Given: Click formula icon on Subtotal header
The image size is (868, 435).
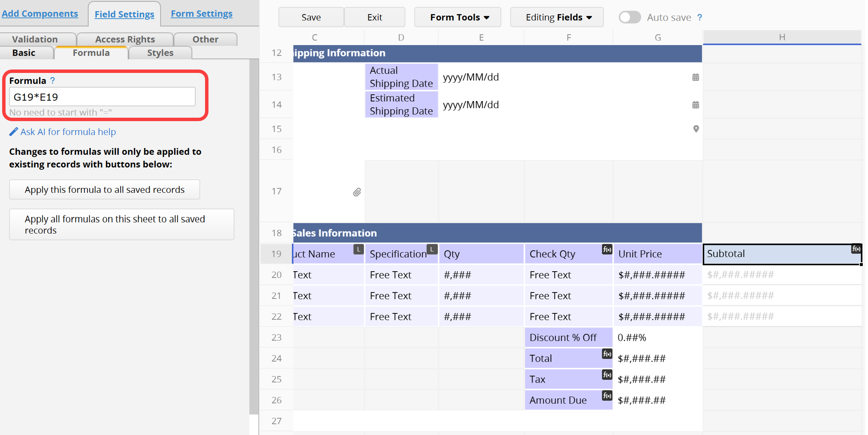Looking at the screenshot, I should [855, 249].
